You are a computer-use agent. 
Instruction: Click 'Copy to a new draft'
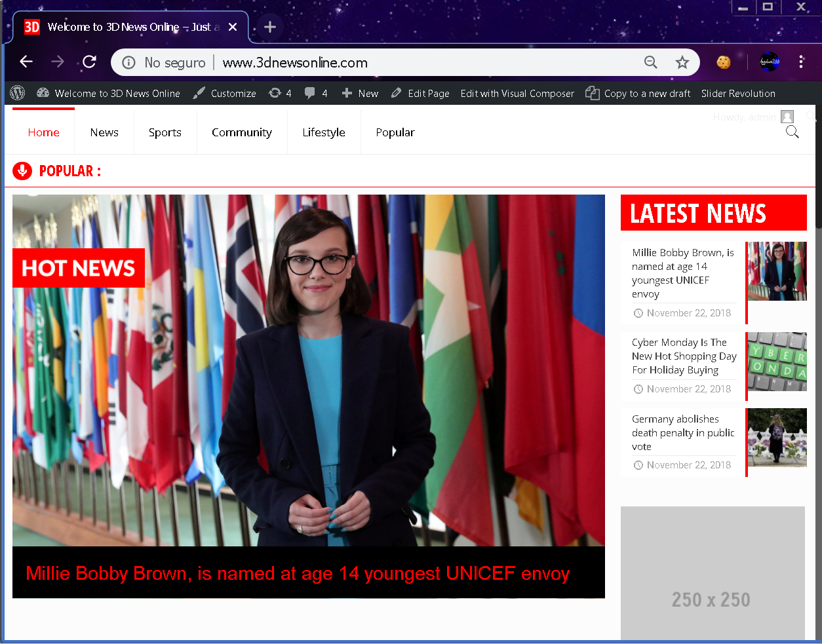tap(638, 94)
